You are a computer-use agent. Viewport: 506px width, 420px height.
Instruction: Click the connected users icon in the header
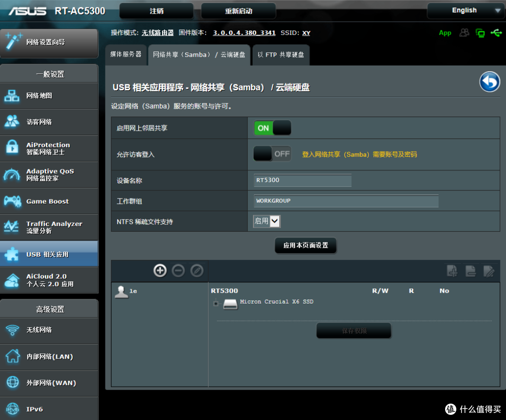(x=464, y=33)
